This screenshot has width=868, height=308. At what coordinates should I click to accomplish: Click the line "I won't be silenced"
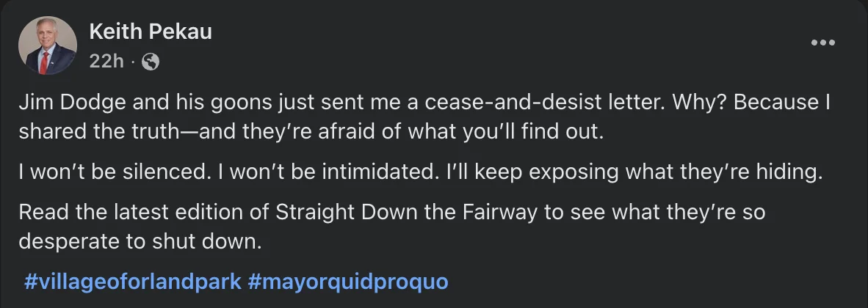coord(421,172)
